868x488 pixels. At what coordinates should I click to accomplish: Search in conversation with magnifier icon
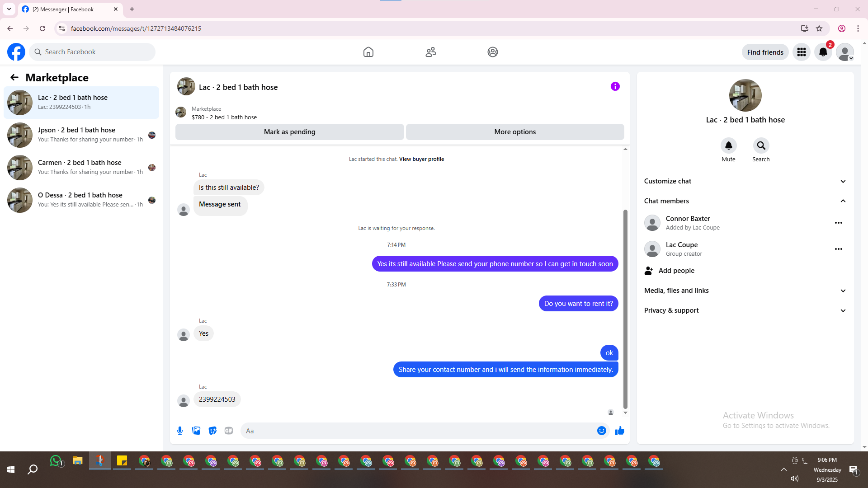coord(761,145)
